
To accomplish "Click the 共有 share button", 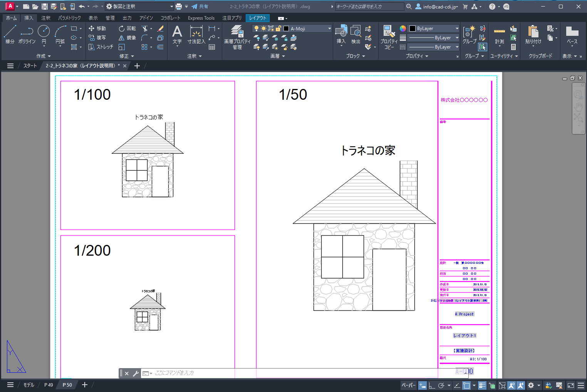I will 200,7.
